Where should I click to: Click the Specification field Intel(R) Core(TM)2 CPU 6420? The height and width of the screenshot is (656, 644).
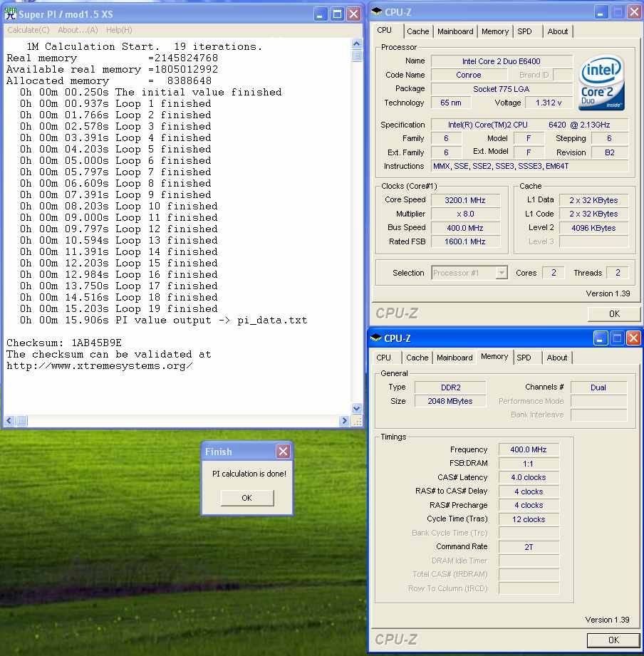pos(530,125)
